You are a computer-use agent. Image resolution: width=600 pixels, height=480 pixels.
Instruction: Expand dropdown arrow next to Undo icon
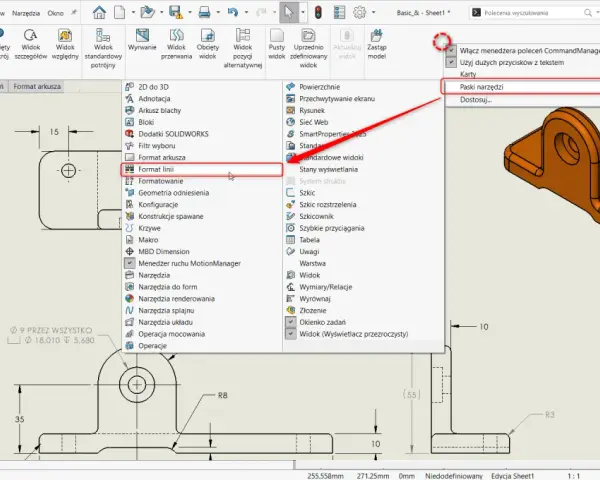(x=246, y=13)
